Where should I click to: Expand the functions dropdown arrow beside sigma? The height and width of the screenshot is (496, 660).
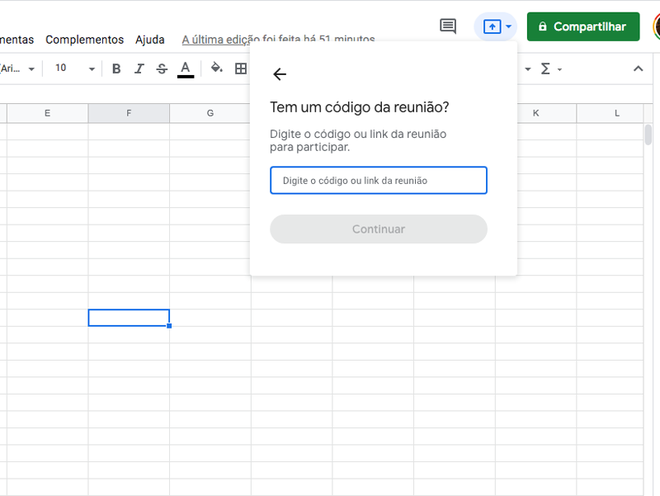(559, 69)
